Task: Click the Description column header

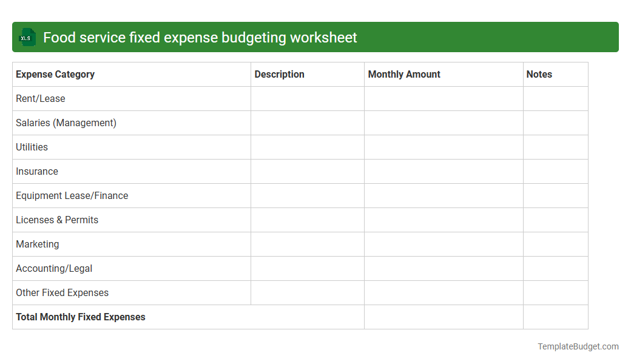Action: [279, 74]
